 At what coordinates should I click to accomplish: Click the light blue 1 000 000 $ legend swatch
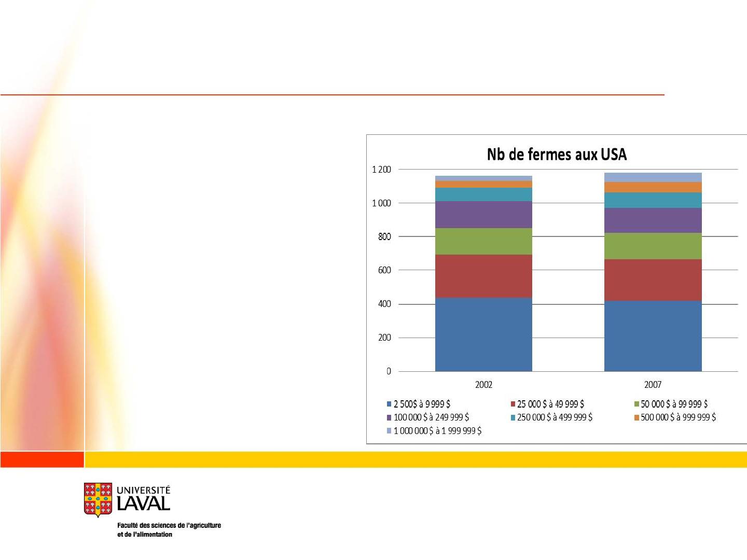(389, 431)
